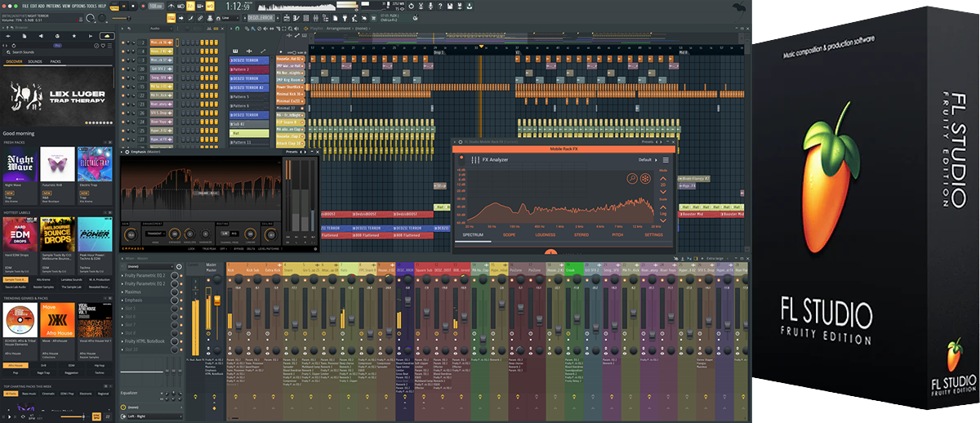This screenshot has width=980, height=423.
Task: Toggle the PAT/SONG mode switch
Action: pyautogui.click(x=114, y=6)
